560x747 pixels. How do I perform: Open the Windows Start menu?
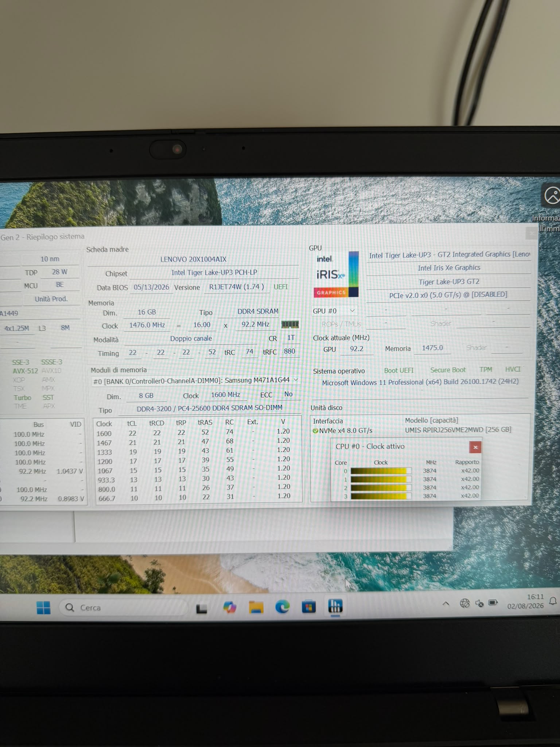[x=43, y=608]
